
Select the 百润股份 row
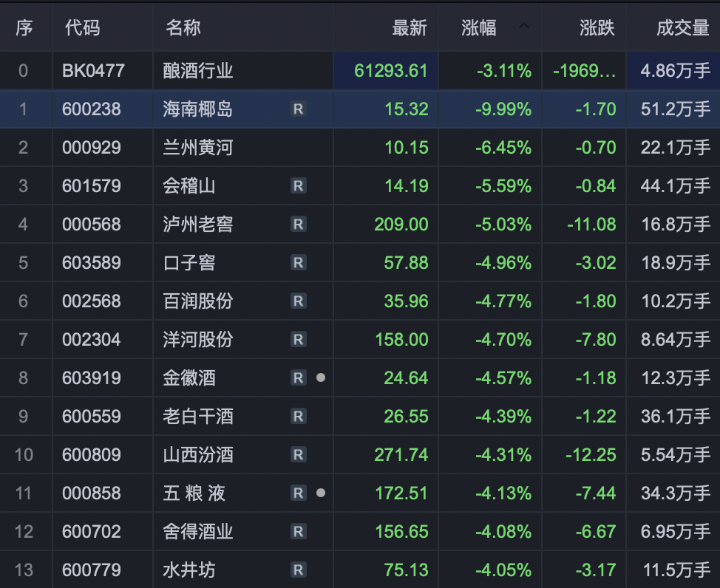tap(360, 301)
